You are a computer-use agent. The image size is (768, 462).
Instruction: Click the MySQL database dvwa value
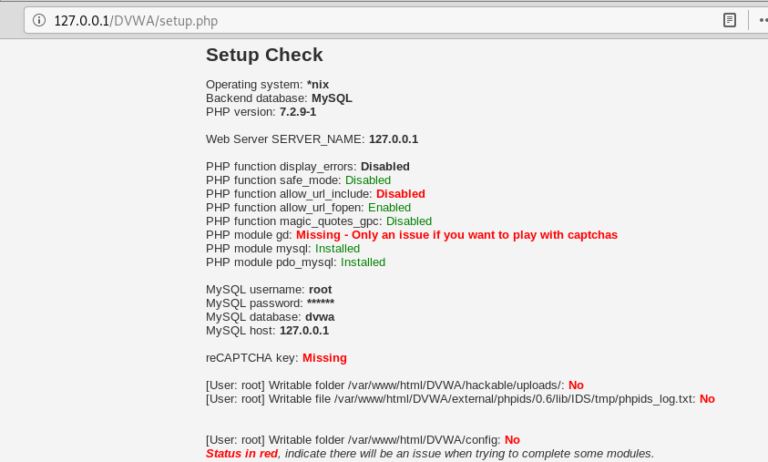pyautogui.click(x=319, y=317)
